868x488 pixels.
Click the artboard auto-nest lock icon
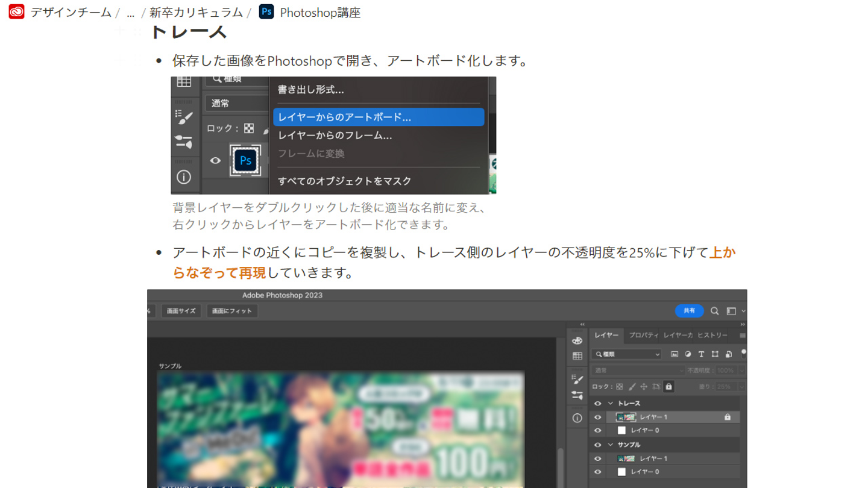[656, 387]
